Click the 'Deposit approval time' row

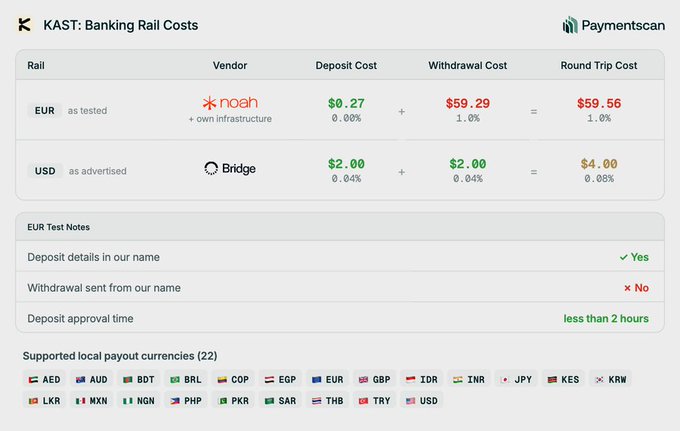(340, 318)
